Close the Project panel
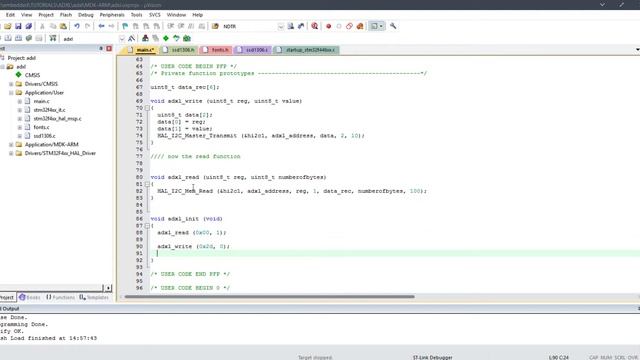 [x=109, y=49]
